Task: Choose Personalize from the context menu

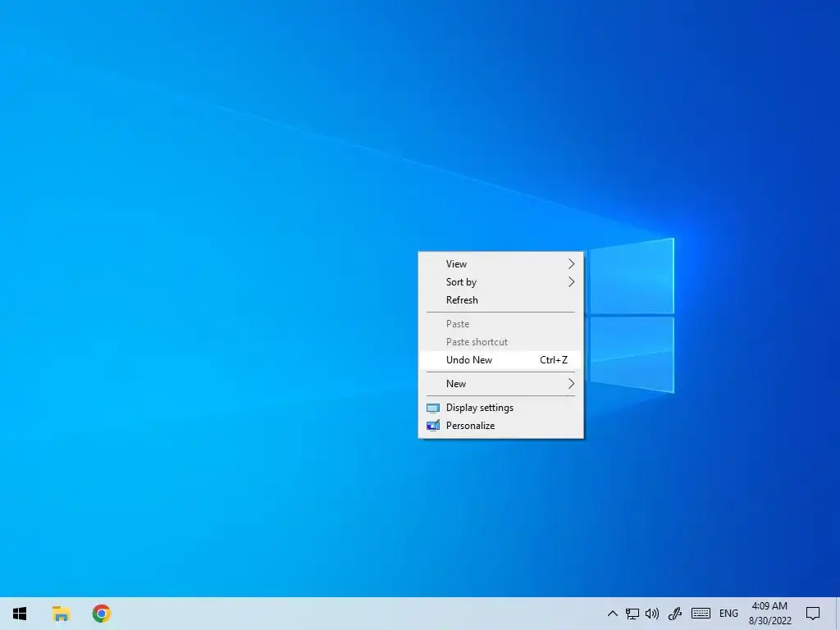Action: (x=501, y=426)
